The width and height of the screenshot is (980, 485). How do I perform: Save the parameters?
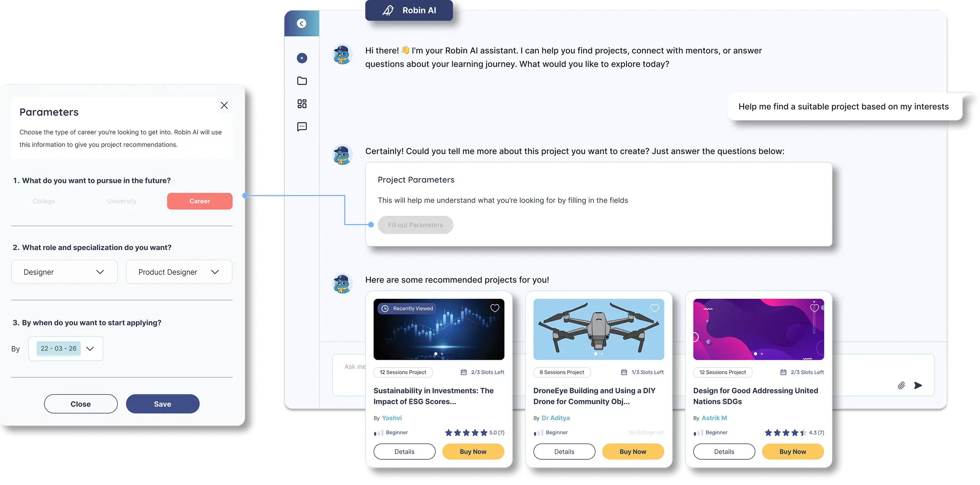point(163,404)
